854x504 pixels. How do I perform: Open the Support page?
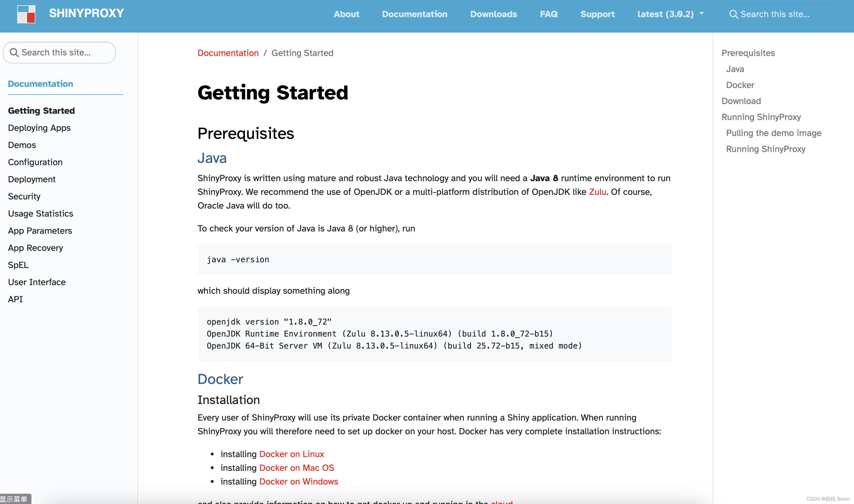(597, 14)
